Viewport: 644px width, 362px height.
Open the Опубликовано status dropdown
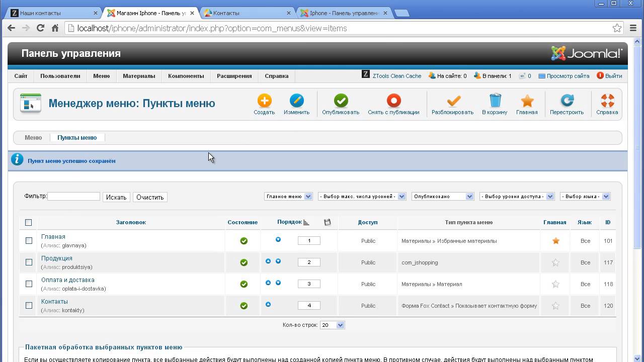(443, 197)
